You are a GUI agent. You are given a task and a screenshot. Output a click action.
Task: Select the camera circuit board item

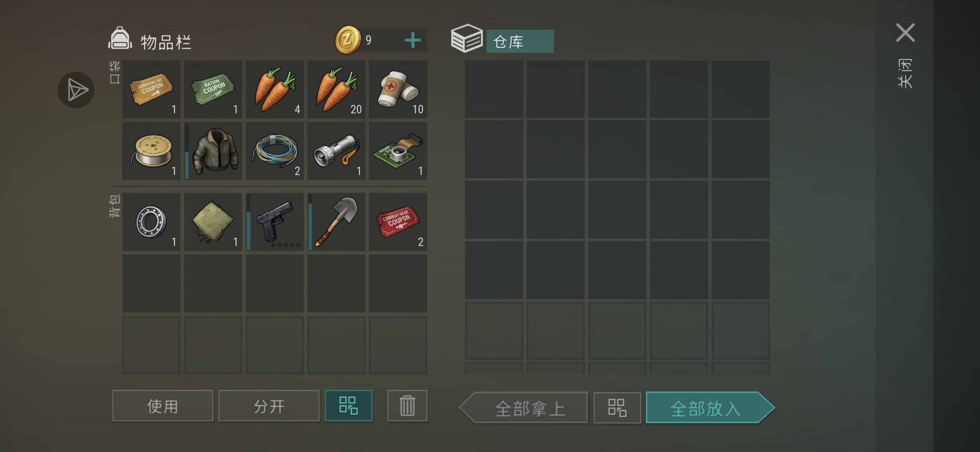(398, 150)
